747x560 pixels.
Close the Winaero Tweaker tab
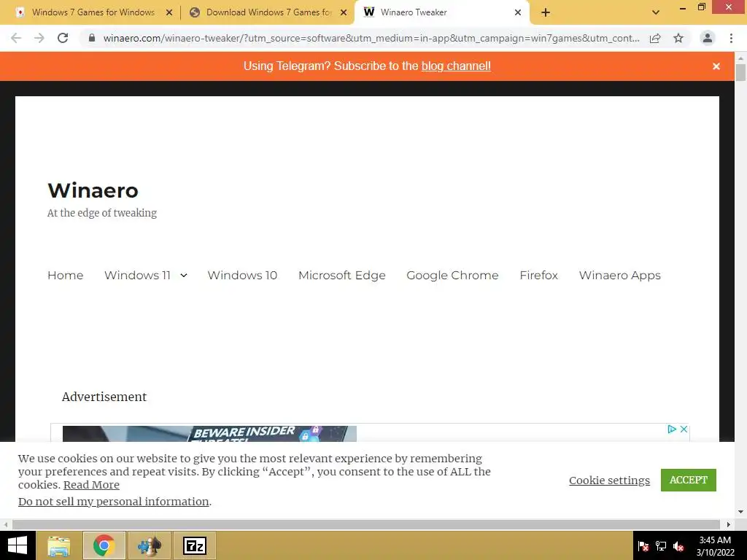pos(518,12)
